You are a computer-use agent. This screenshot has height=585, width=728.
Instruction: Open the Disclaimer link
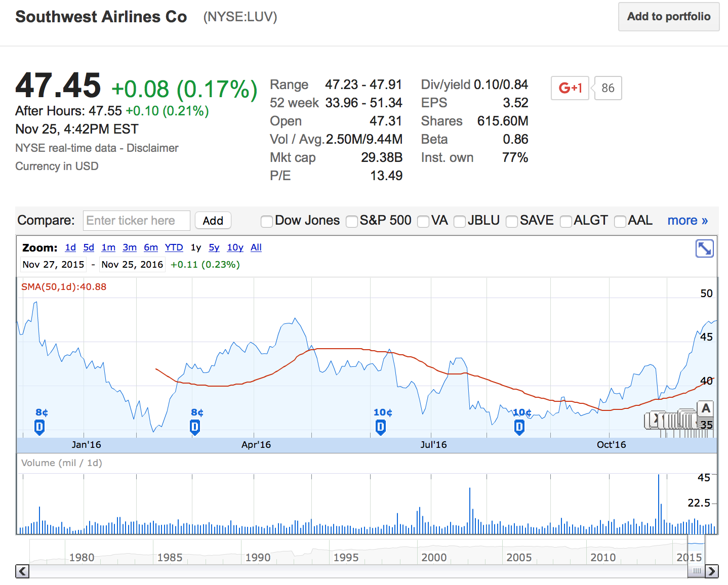[152, 148]
